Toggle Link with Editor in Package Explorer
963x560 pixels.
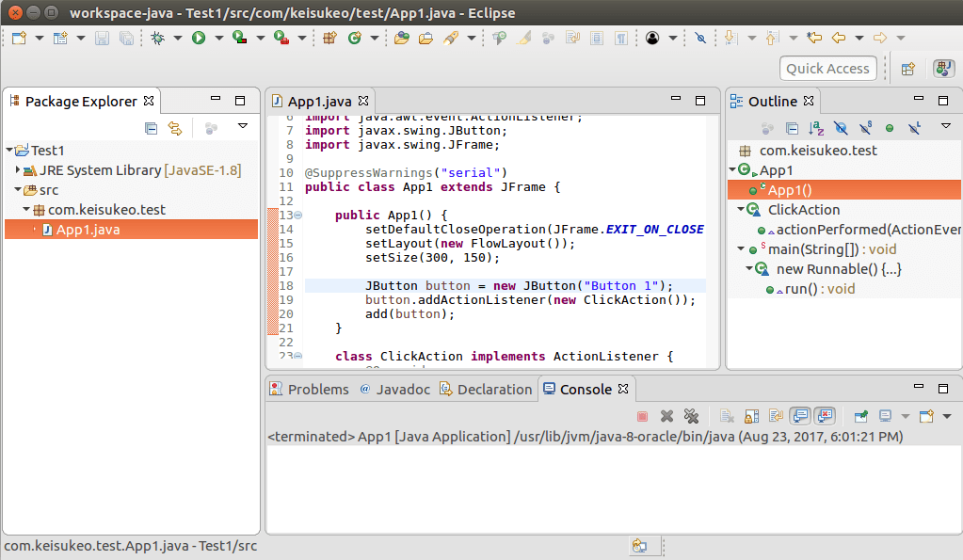[174, 126]
